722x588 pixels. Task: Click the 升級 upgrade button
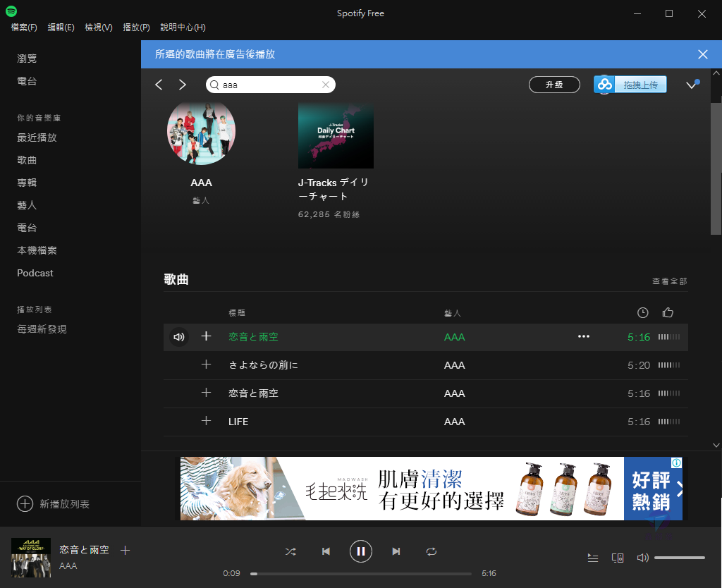tap(554, 85)
